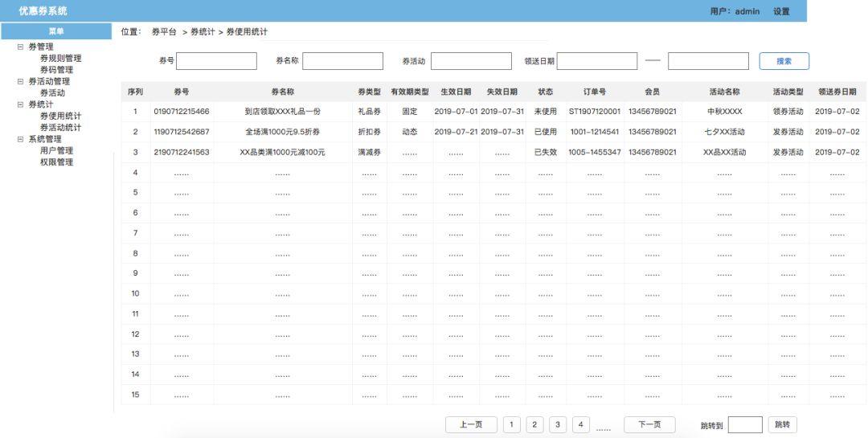Image resolution: width=868 pixels, height=438 pixels.
Task: Click the 生效日期 column header
Action: [456, 92]
